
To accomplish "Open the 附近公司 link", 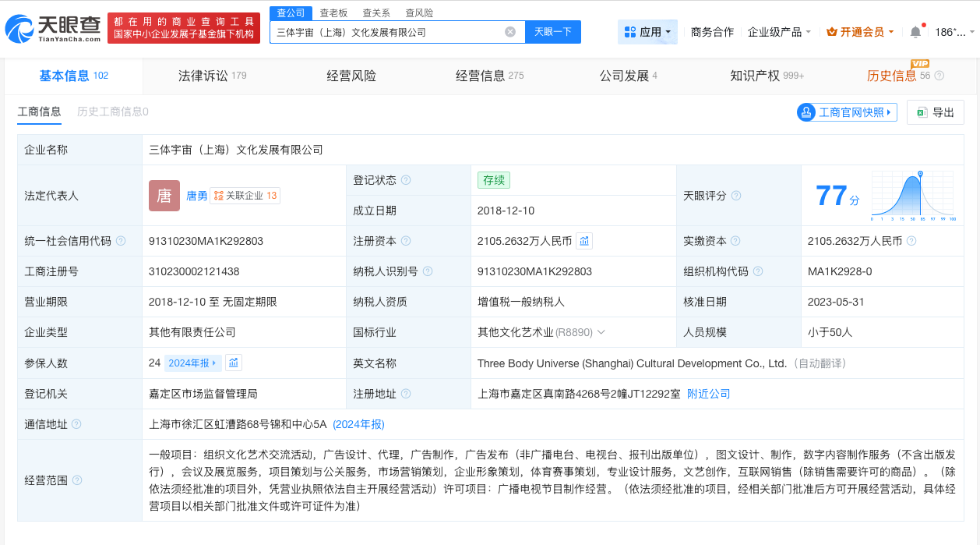I will pyautogui.click(x=708, y=394).
